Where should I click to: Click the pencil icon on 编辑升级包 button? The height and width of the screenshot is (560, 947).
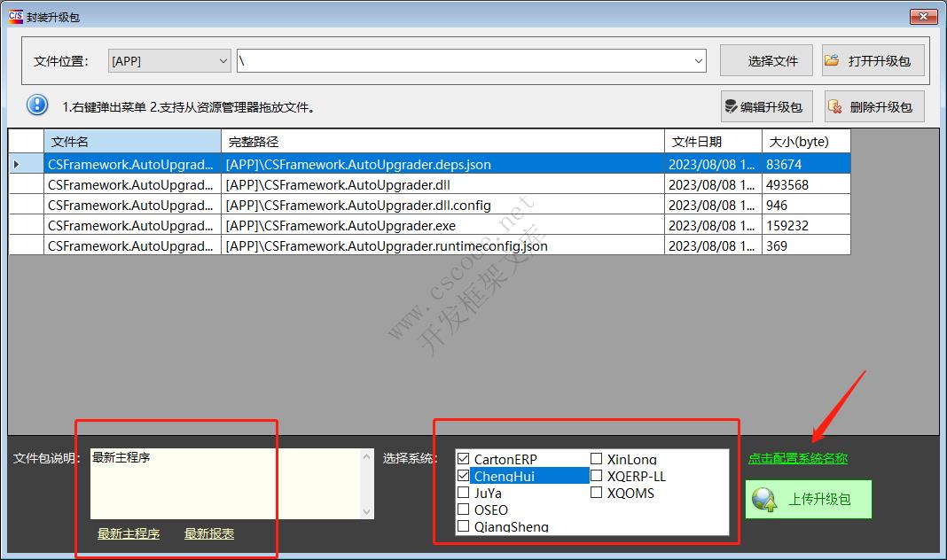pyautogui.click(x=732, y=105)
